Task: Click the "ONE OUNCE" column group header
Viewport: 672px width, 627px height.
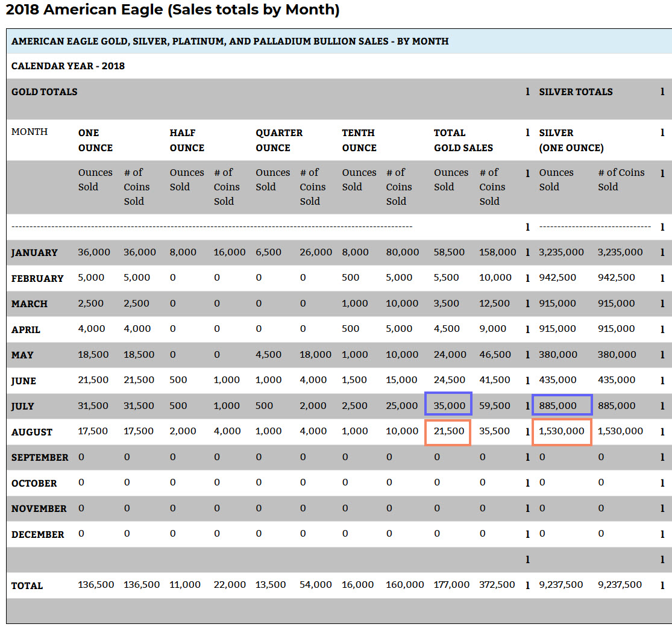Action: click(96, 140)
